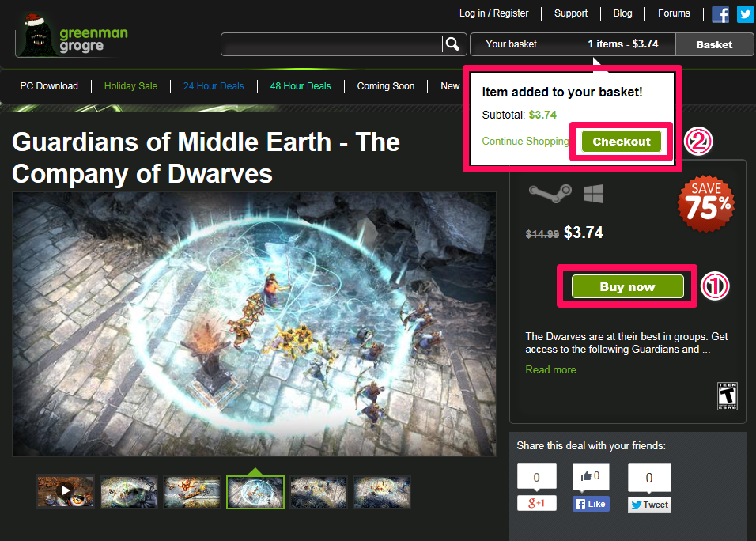Open the Facebook thumbs-up count bubble
The height and width of the screenshot is (541, 756).
pos(591,476)
